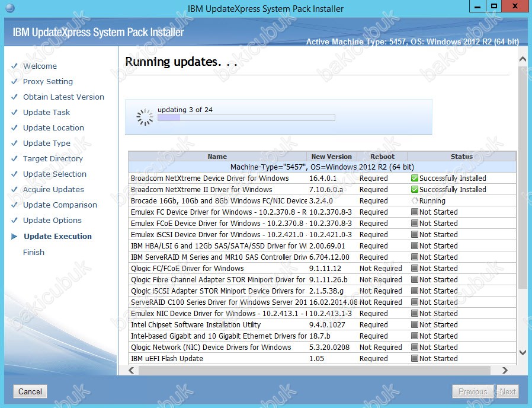
Task: Click version 16.4.0.1 in the table
Action: point(323,178)
